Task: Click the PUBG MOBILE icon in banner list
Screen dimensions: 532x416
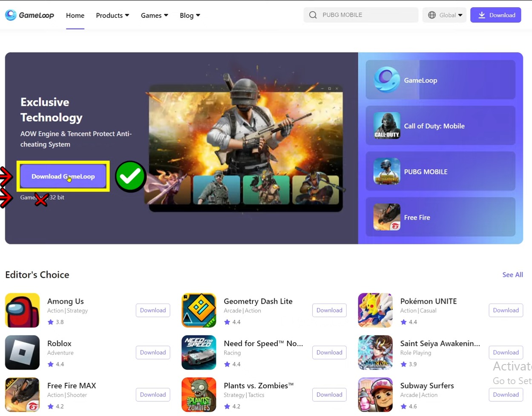Action: tap(387, 171)
